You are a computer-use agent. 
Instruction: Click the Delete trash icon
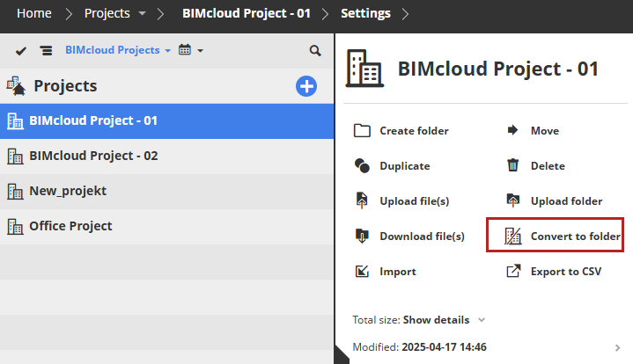pyautogui.click(x=513, y=166)
